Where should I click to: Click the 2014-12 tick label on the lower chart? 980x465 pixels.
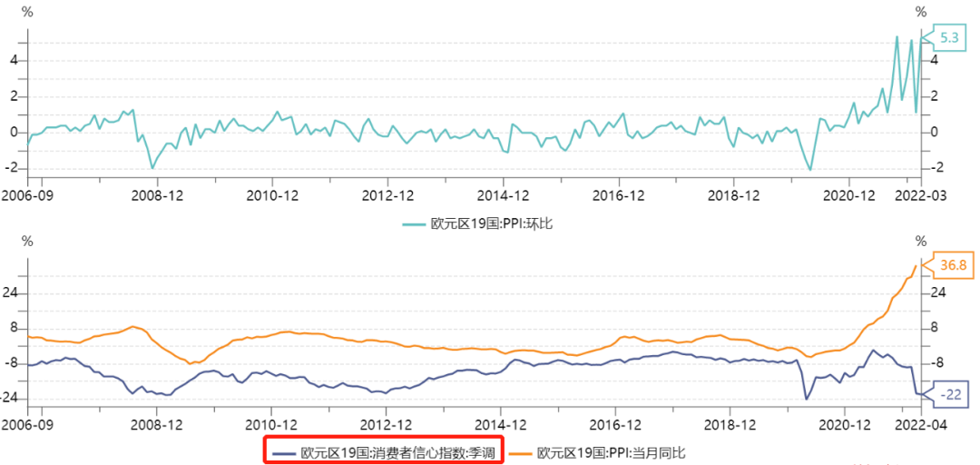(x=501, y=423)
